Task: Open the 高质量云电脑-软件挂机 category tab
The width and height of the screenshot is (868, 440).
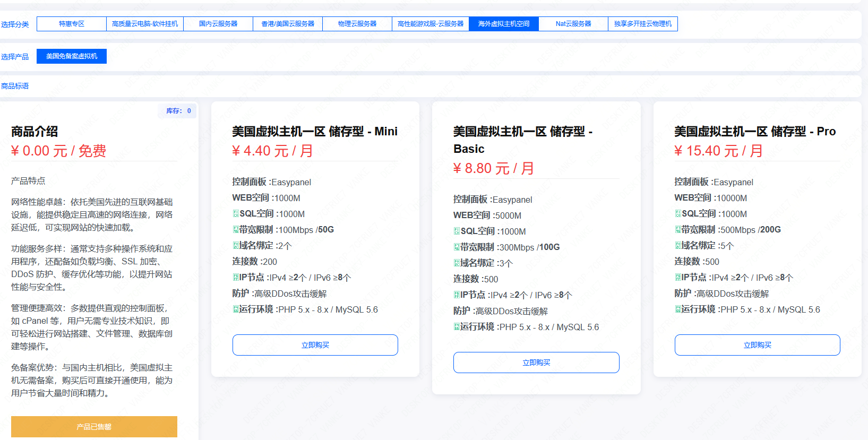Action: tap(145, 24)
